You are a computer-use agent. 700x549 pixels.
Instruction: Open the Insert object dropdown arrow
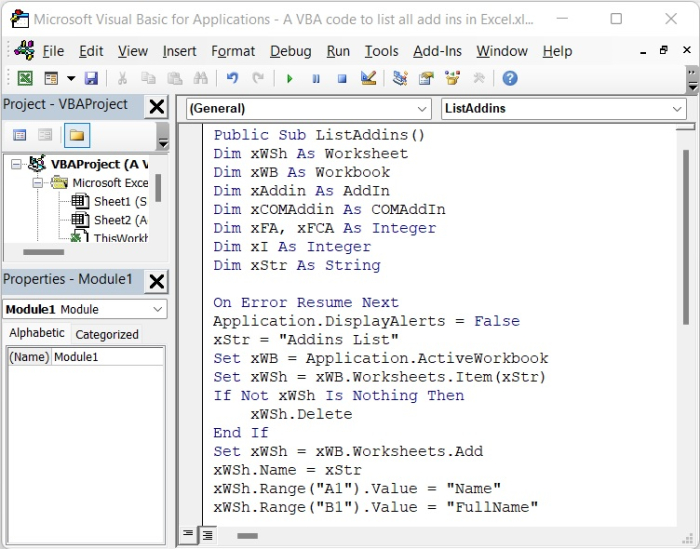71,79
